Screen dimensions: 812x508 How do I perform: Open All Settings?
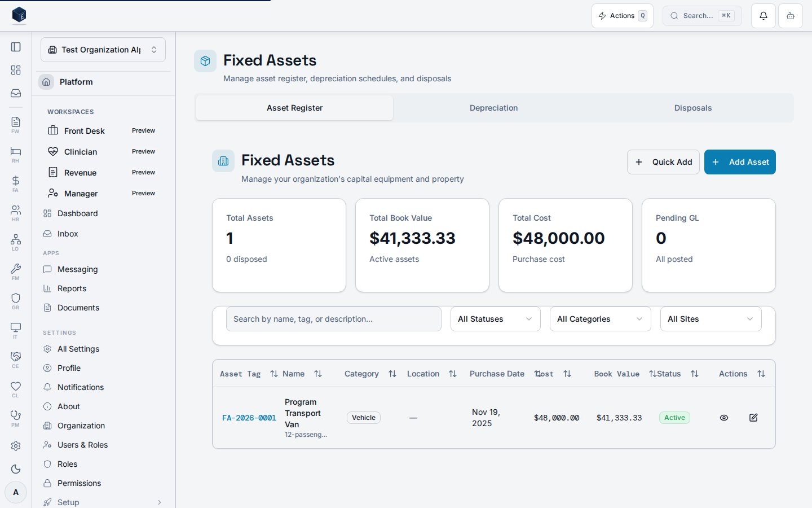click(103, 349)
